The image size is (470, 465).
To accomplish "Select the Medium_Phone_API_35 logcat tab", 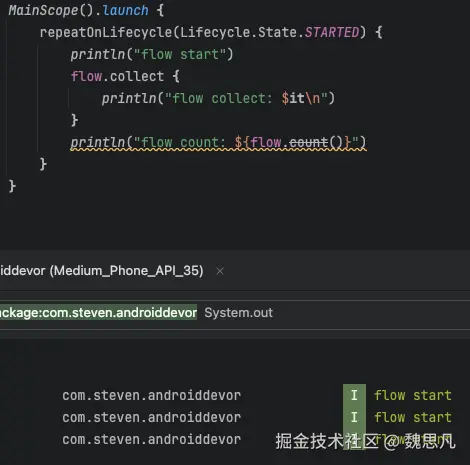I will (102, 271).
